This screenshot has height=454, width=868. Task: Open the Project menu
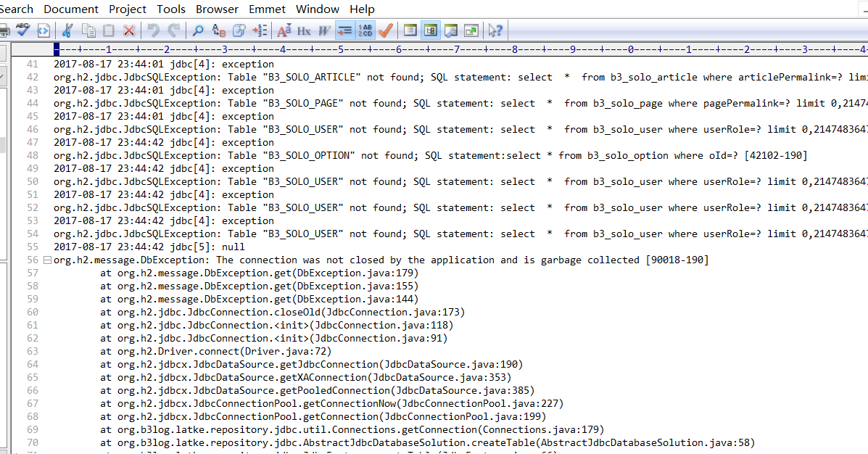pos(128,9)
